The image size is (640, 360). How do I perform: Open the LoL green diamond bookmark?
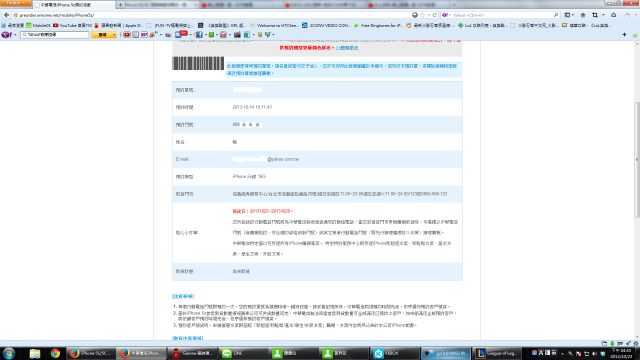482,25
